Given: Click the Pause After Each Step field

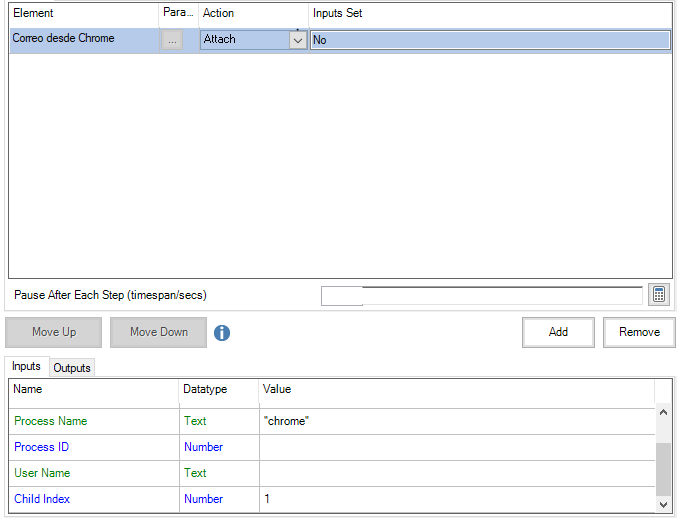Looking at the screenshot, I should pos(481,295).
